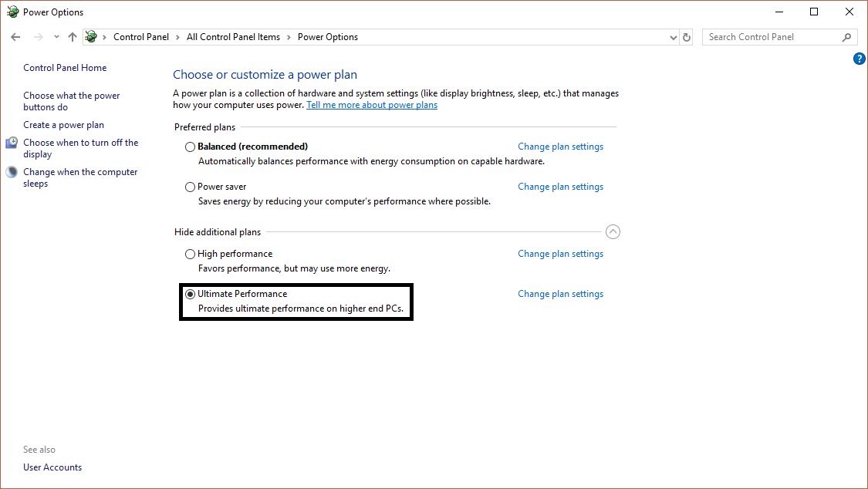Change plan settings for Ultimate Performance
Viewport: 868px width, 489px height.
click(x=560, y=295)
